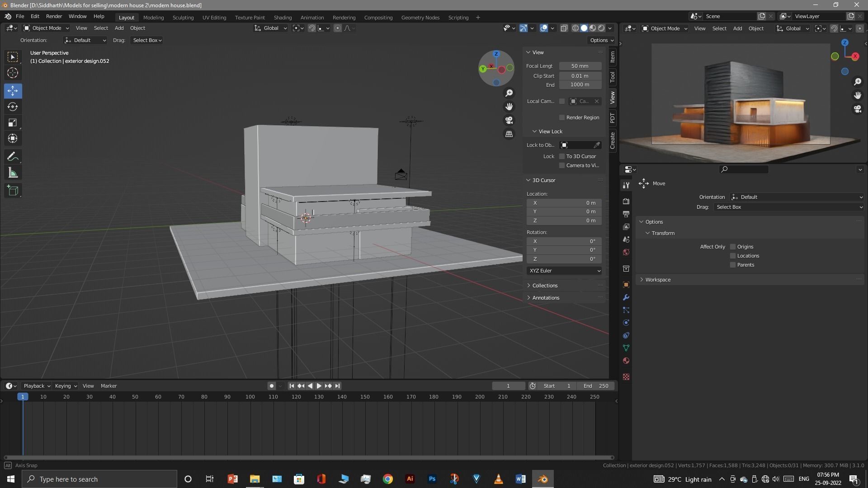
Task: Switch to wireframe viewport shading
Action: [576, 28]
